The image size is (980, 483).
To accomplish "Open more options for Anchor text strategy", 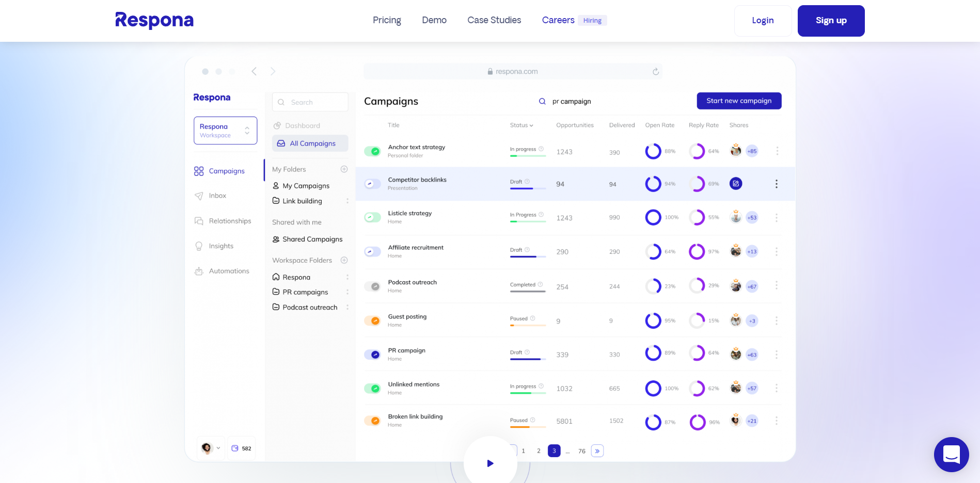I will [777, 151].
